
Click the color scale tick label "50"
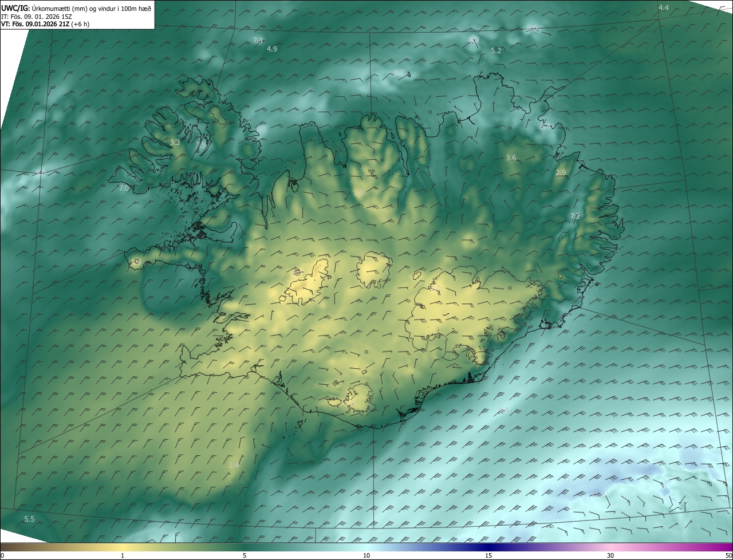(x=728, y=556)
